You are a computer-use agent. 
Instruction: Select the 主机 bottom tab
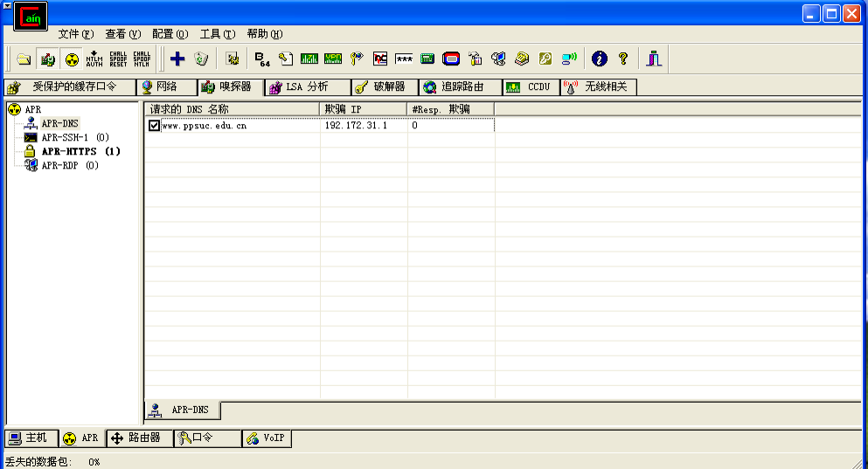[x=31, y=438]
